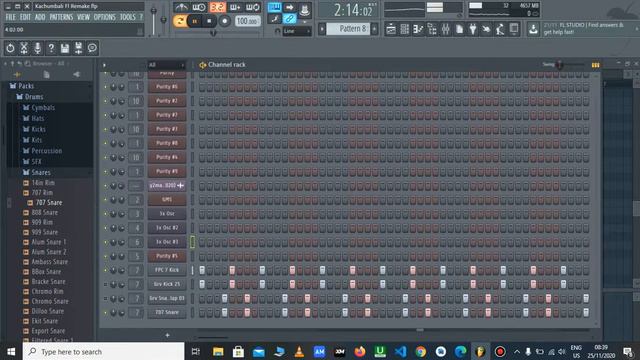Open the piano roll toolbar icon
The height and width of the screenshot is (360, 640).
418,29
